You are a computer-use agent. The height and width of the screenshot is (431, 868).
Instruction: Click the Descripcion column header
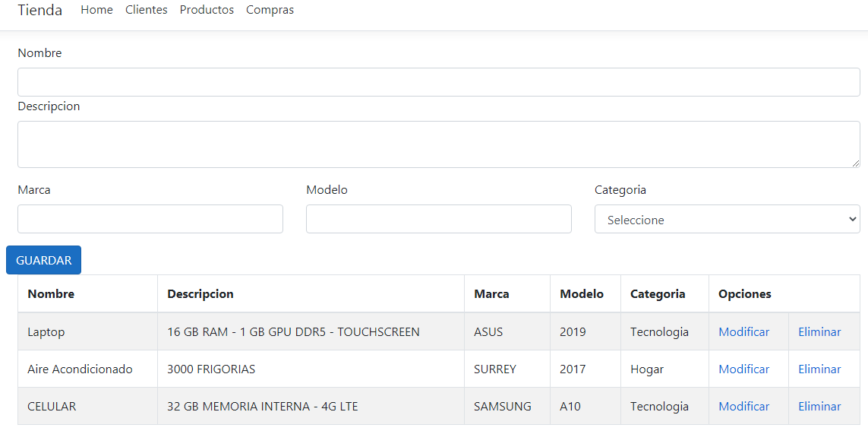[200, 293]
